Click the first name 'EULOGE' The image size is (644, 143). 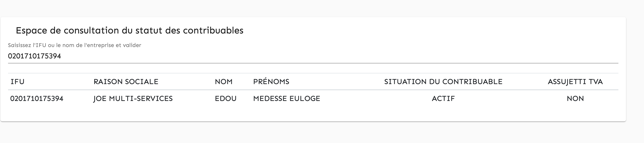click(x=304, y=99)
